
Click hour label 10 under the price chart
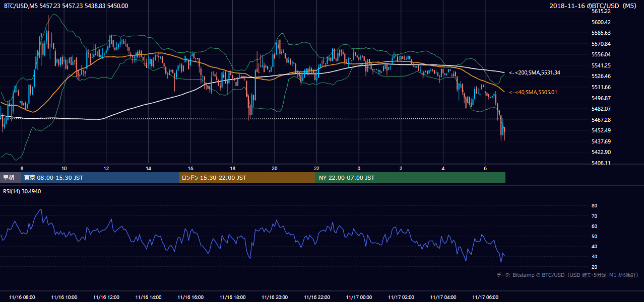(64, 168)
